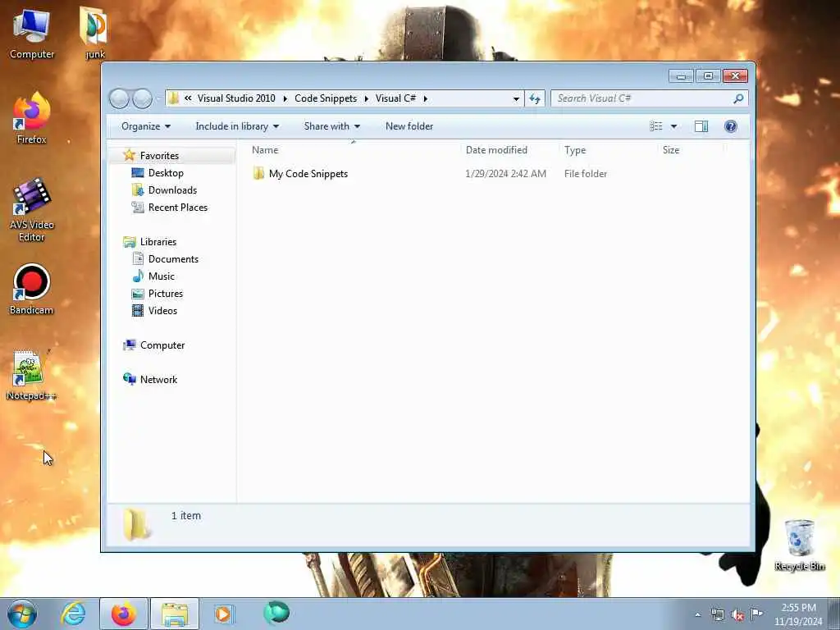Screen dimensions: 840x630
Task: Select Favorites in navigation pane
Action: point(159,155)
